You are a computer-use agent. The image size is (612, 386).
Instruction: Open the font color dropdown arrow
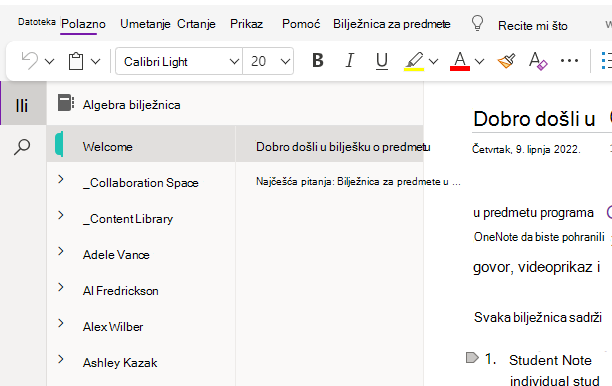480,61
